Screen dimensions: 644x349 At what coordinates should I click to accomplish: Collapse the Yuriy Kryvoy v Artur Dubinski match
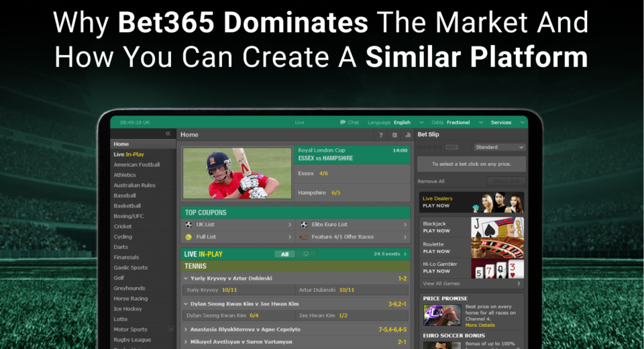[186, 279]
